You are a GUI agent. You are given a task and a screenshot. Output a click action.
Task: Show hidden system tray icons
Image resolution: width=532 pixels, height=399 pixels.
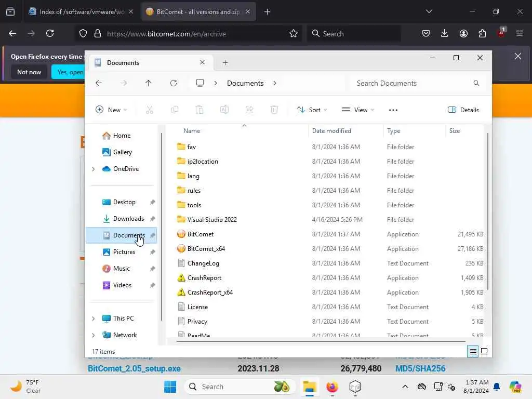[405, 387]
